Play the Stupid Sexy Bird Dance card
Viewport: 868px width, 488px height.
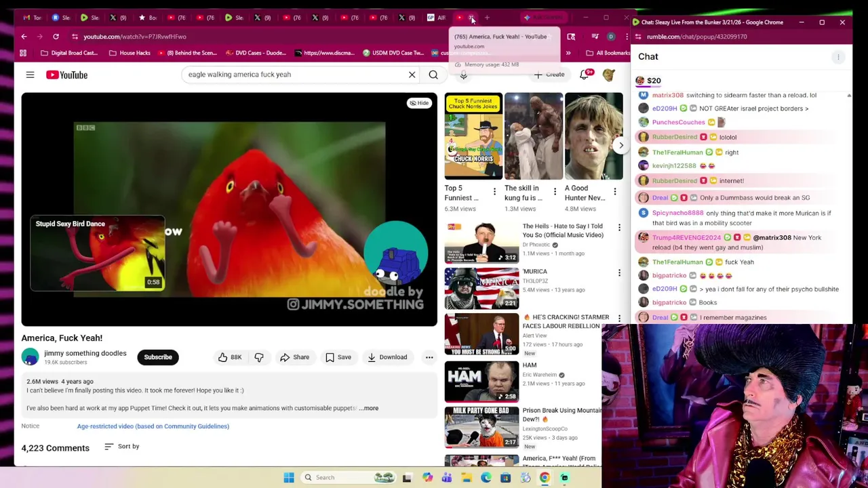click(x=97, y=253)
